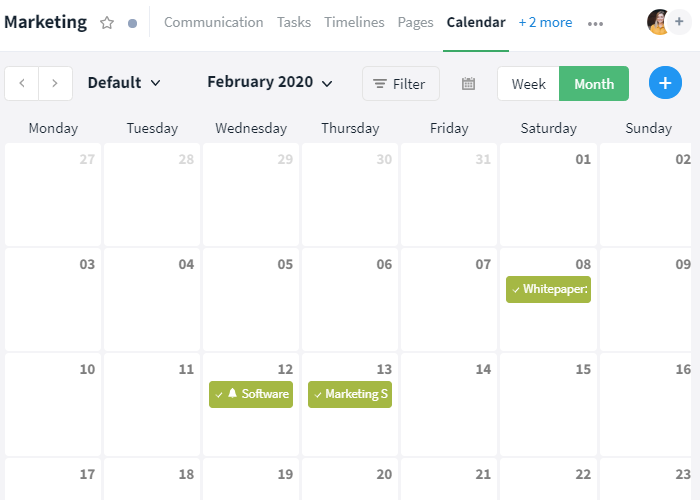The image size is (700, 500).
Task: Star the Marketing project as favorite
Action: (107, 23)
